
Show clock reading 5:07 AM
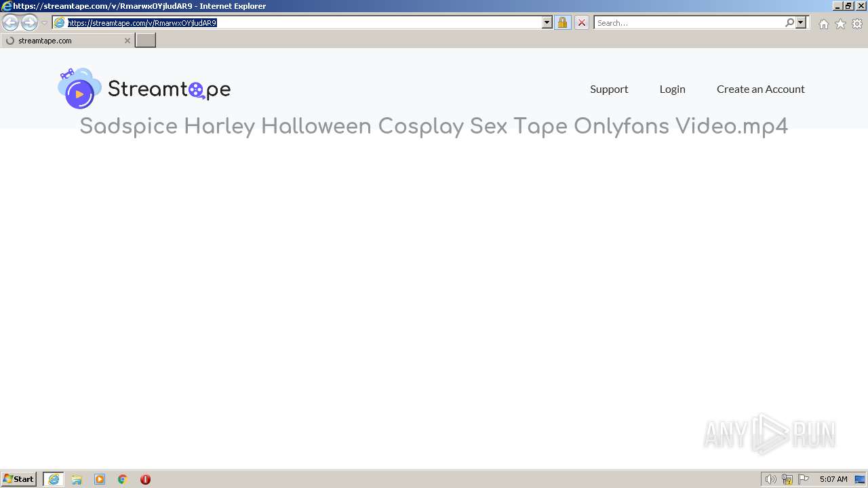833,479
